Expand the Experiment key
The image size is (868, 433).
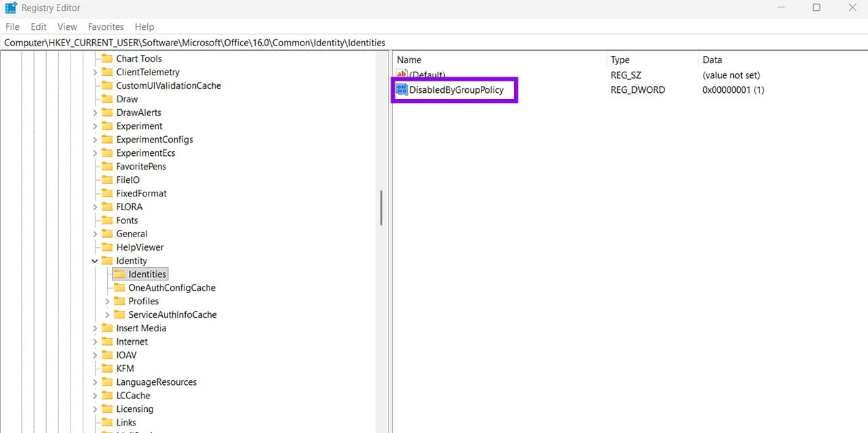coord(95,126)
